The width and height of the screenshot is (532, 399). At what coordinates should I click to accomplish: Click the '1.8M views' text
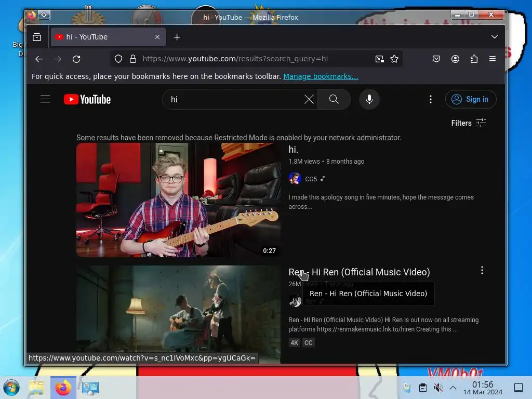[x=304, y=162]
